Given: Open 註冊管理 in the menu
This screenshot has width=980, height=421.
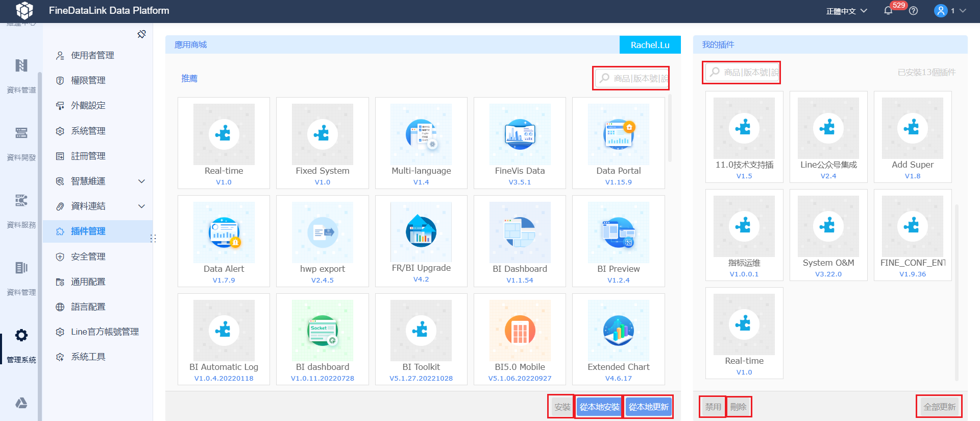Looking at the screenshot, I should tap(97, 156).
